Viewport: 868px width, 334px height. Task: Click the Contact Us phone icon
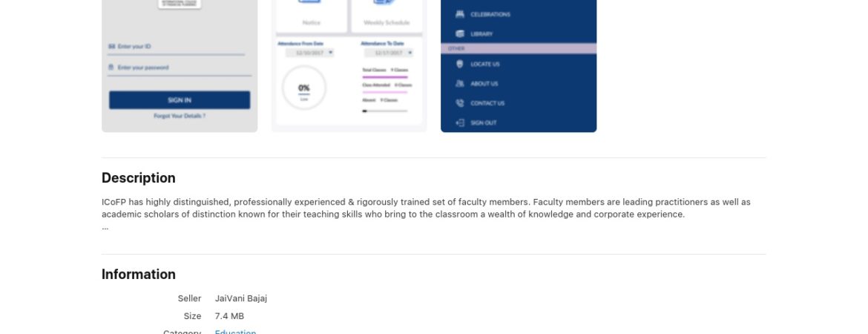pos(459,103)
